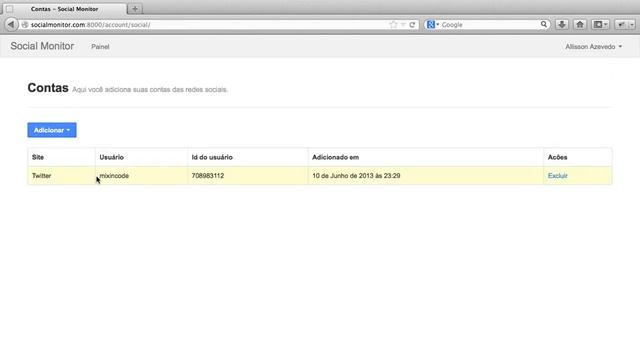Open the Social Monitor brand link
Viewport: 640px width, 360px height.
(42, 46)
